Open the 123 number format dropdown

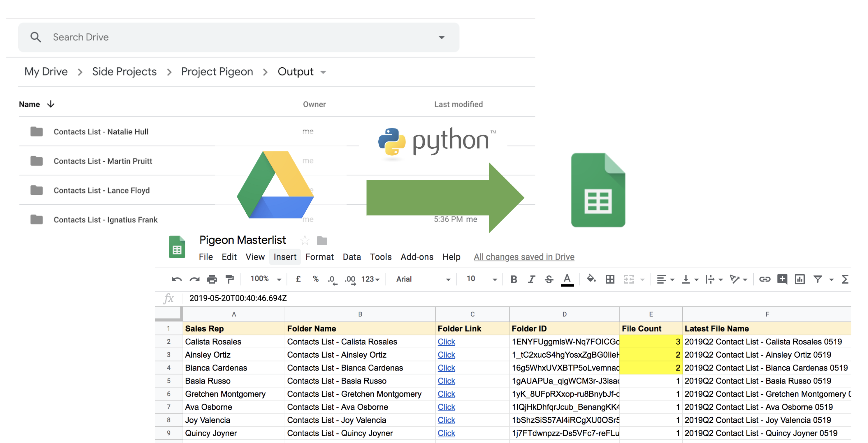[370, 279]
